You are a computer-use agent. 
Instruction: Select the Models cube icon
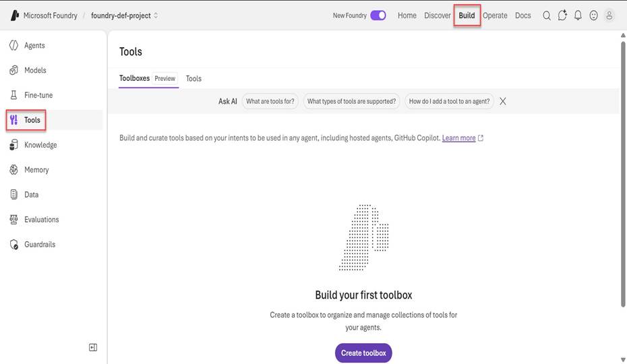13,70
